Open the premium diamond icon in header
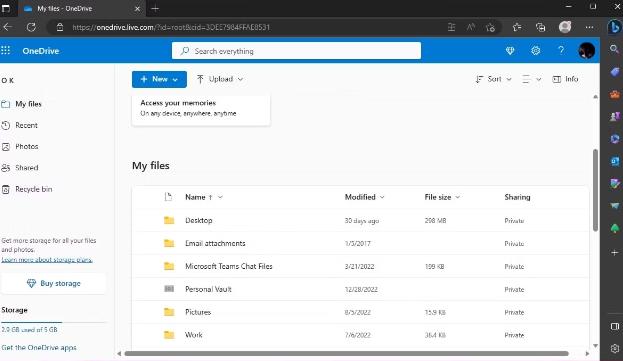Viewport: 623px width, 361px height. [x=510, y=50]
